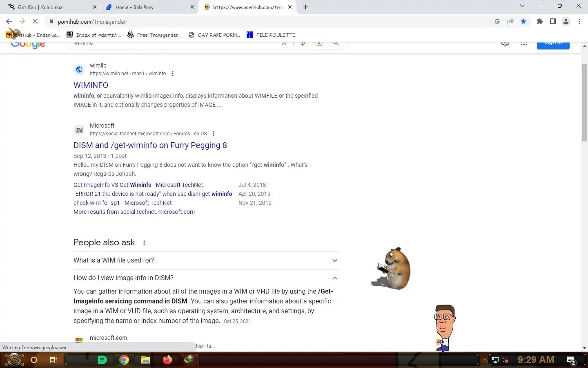Click the scrollbar down arrow
588x368 pixels.
[x=584, y=348]
